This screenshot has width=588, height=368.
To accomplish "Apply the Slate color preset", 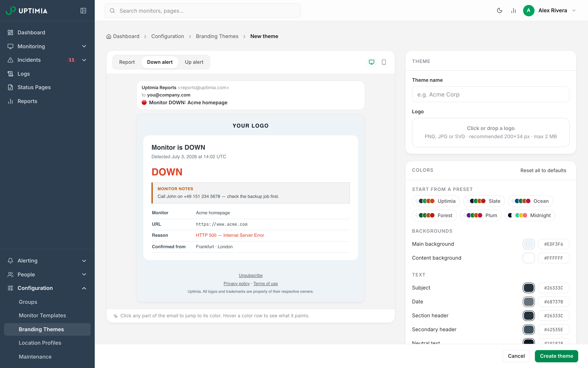I will point(484,201).
